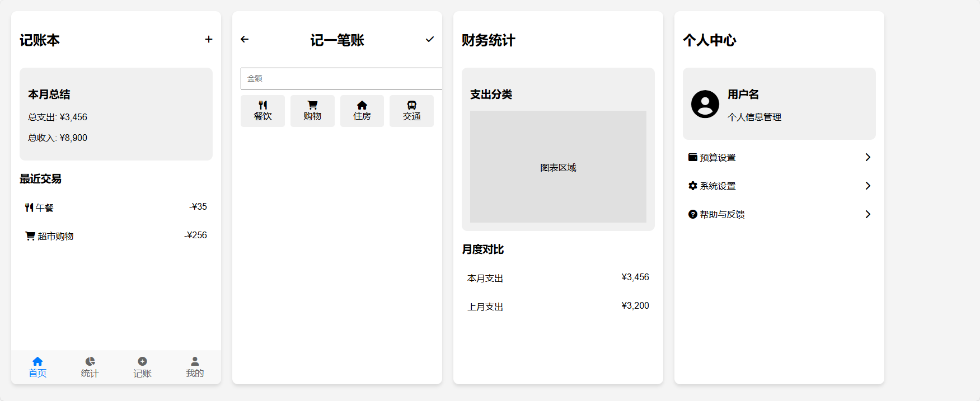Image resolution: width=980 pixels, height=401 pixels.
Task: Select the 餐饮 dining category
Action: click(x=262, y=111)
